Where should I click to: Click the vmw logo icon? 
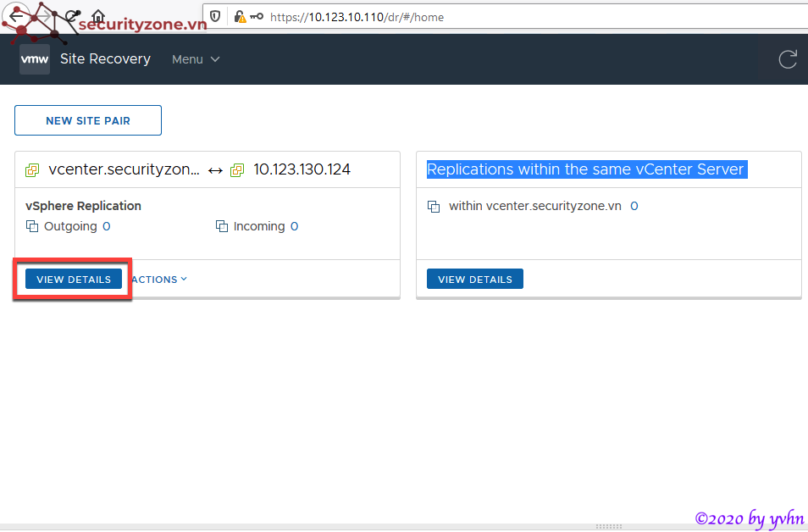tap(35, 59)
